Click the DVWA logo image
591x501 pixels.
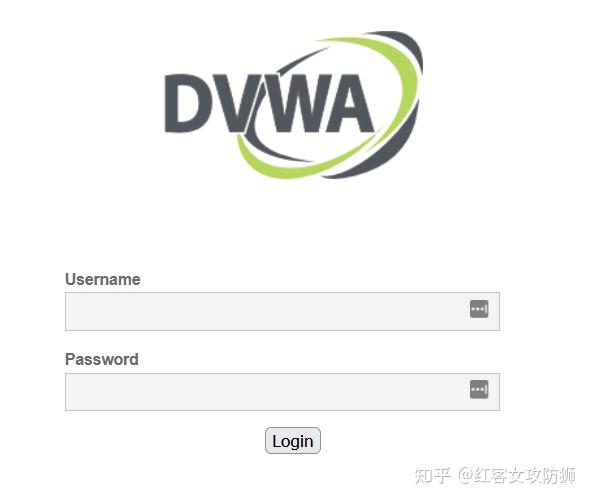[x=294, y=105]
